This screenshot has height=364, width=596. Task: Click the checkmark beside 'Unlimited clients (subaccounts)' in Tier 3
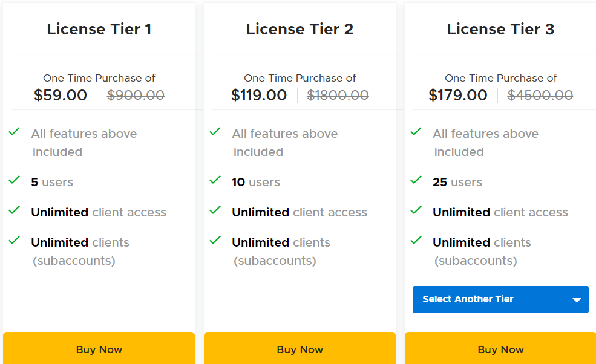[x=416, y=242]
